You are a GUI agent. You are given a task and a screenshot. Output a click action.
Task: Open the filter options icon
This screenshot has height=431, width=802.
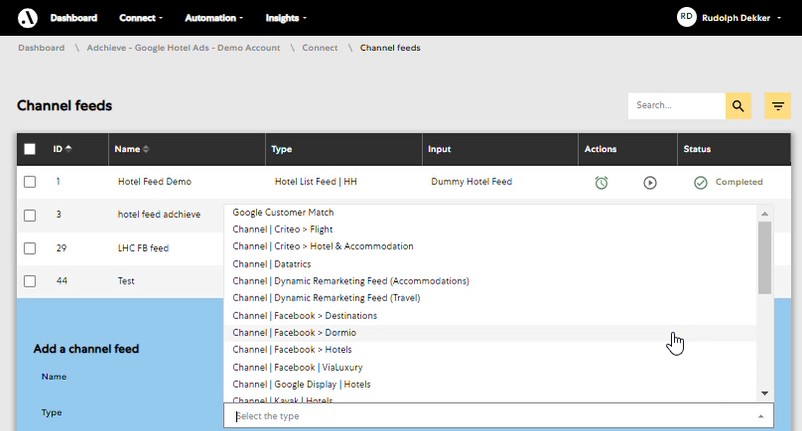[777, 106]
